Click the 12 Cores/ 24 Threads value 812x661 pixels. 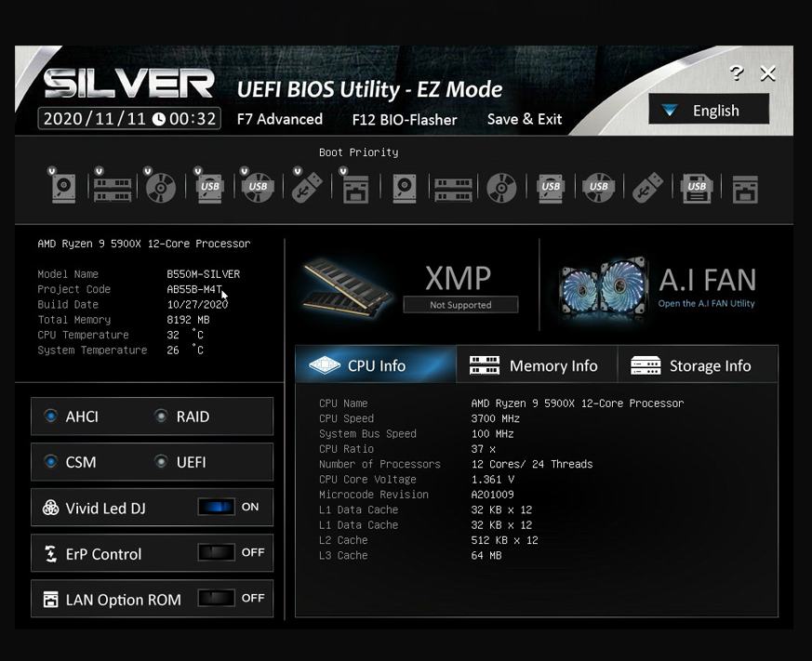(x=532, y=464)
